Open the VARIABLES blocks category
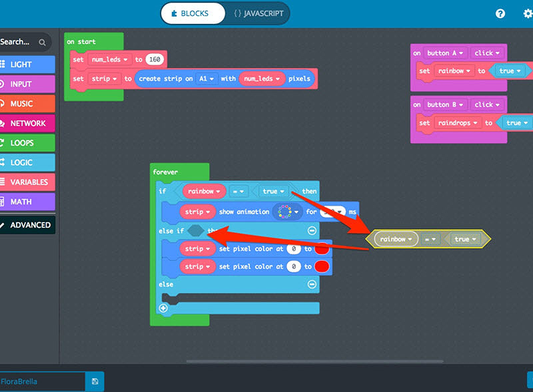This screenshot has height=392, width=533. [x=27, y=182]
